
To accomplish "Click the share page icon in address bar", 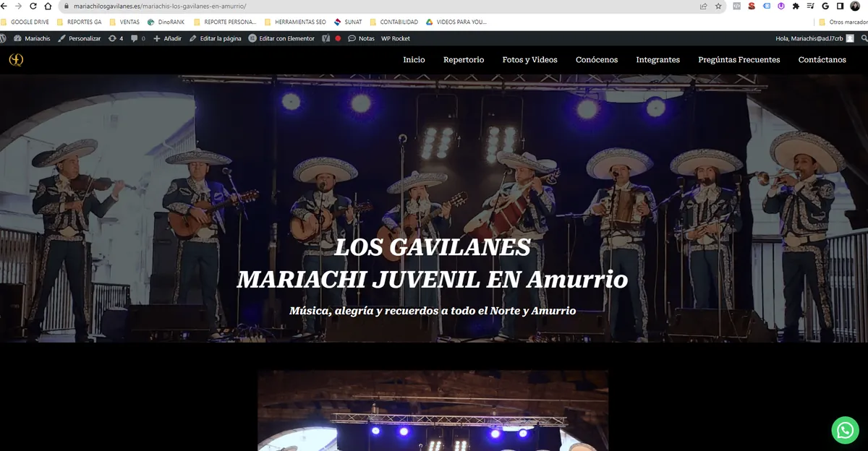I will [x=703, y=6].
